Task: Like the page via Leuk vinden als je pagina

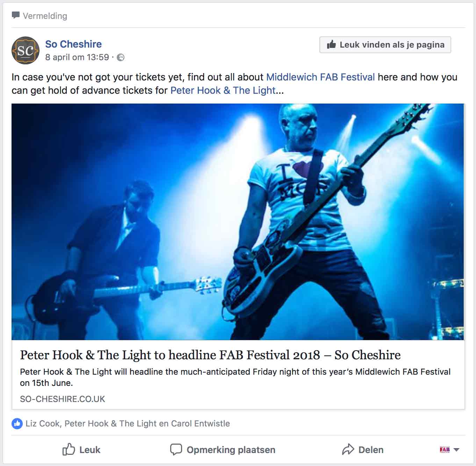Action: pyautogui.click(x=385, y=45)
